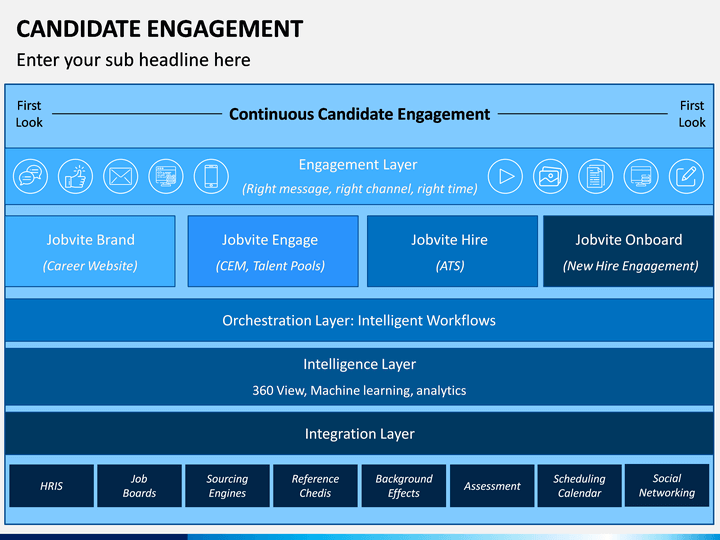Click the '(CEM, Talent Pools)' subtitle

click(270, 266)
